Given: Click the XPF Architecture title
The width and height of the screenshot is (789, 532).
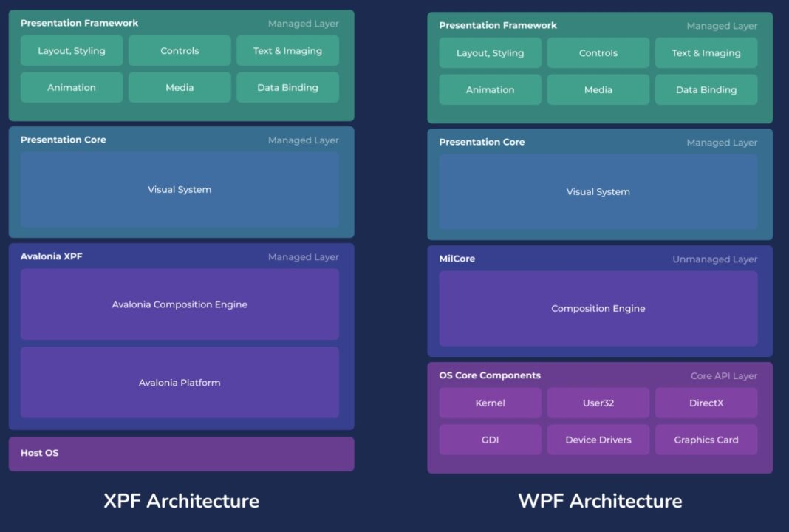Looking at the screenshot, I should 181,501.
